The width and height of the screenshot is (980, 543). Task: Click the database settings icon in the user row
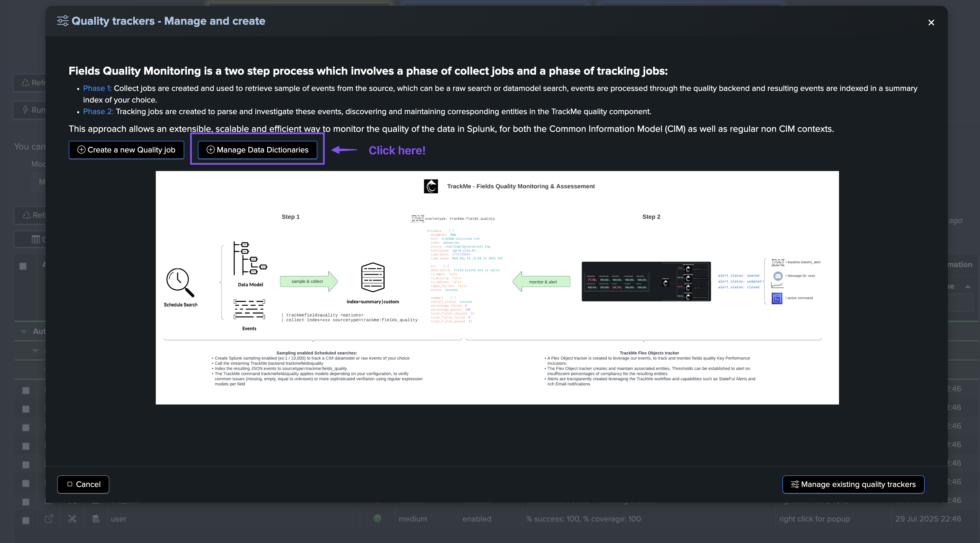pyautogui.click(x=95, y=519)
